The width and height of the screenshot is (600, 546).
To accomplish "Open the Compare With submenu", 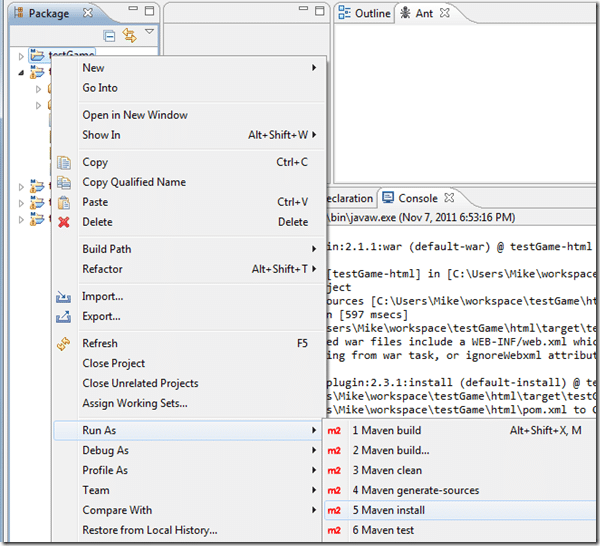I will click(189, 510).
